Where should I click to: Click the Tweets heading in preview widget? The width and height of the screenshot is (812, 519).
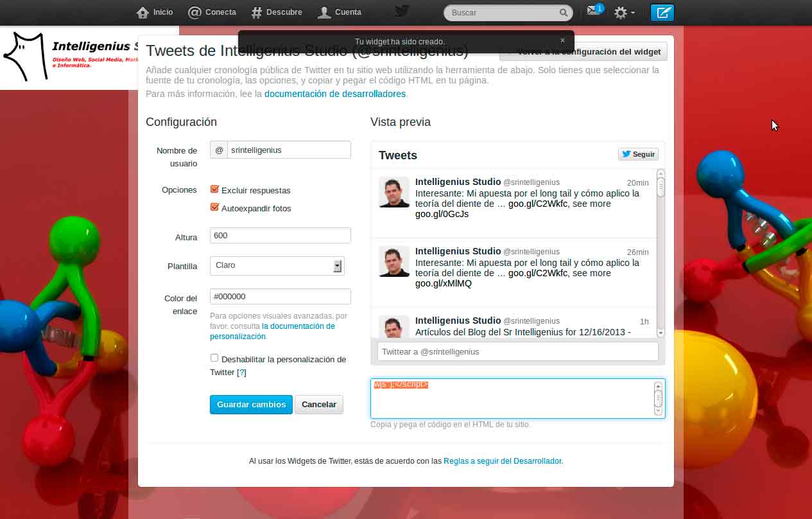pyautogui.click(x=398, y=155)
